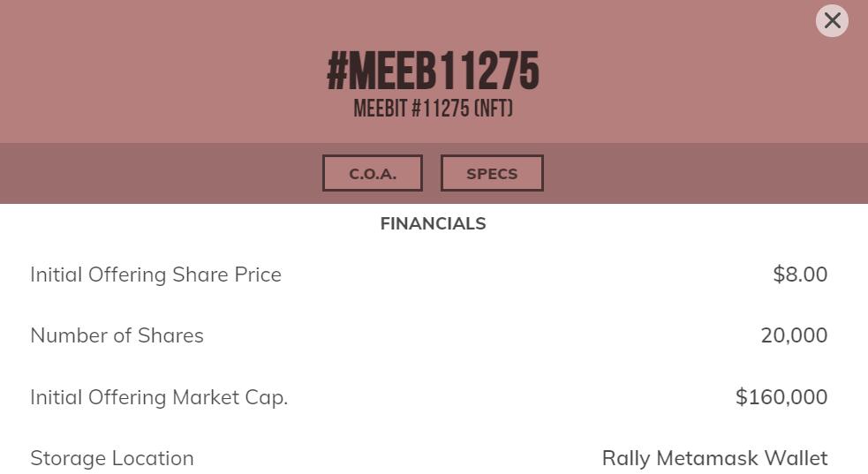Click the FINANCIALS section heading

pyautogui.click(x=433, y=223)
